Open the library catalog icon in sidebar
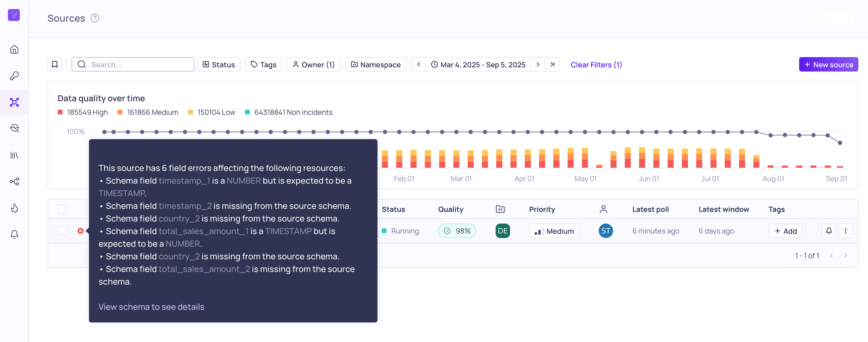The height and width of the screenshot is (342, 868). click(14, 155)
